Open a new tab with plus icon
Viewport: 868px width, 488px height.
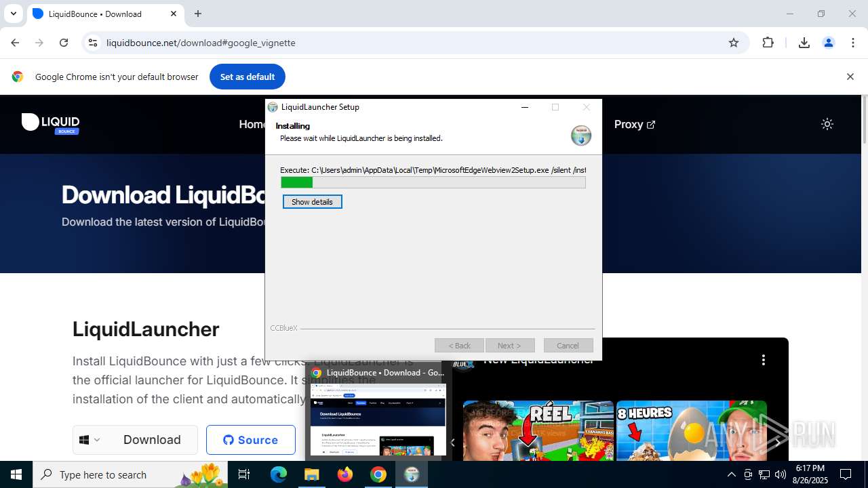pyautogui.click(x=198, y=14)
